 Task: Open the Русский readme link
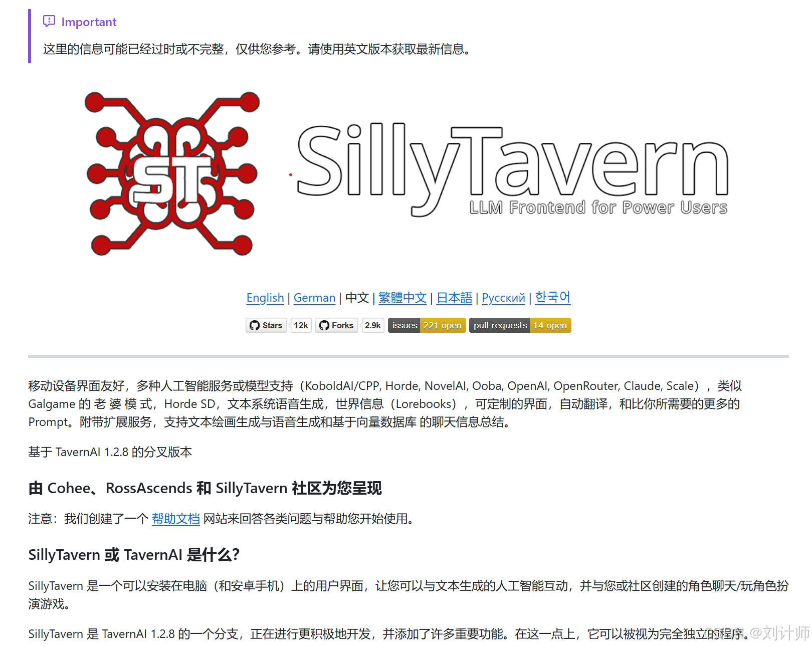503,298
